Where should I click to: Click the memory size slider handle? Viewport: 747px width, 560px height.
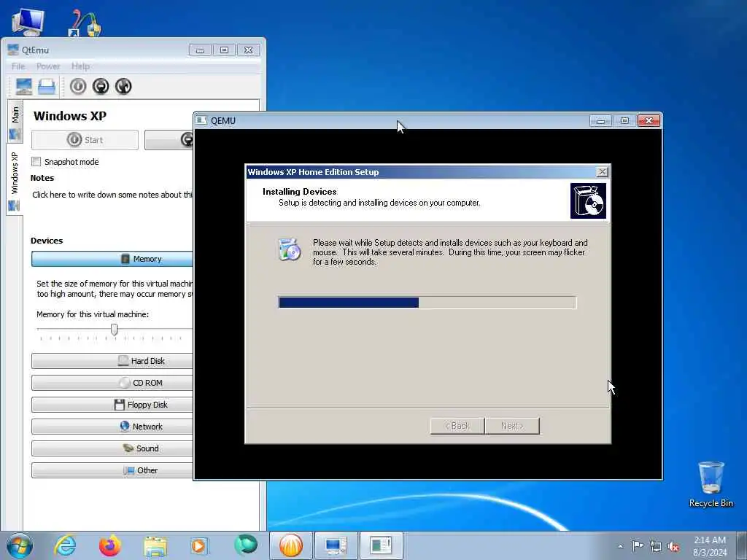(x=115, y=330)
